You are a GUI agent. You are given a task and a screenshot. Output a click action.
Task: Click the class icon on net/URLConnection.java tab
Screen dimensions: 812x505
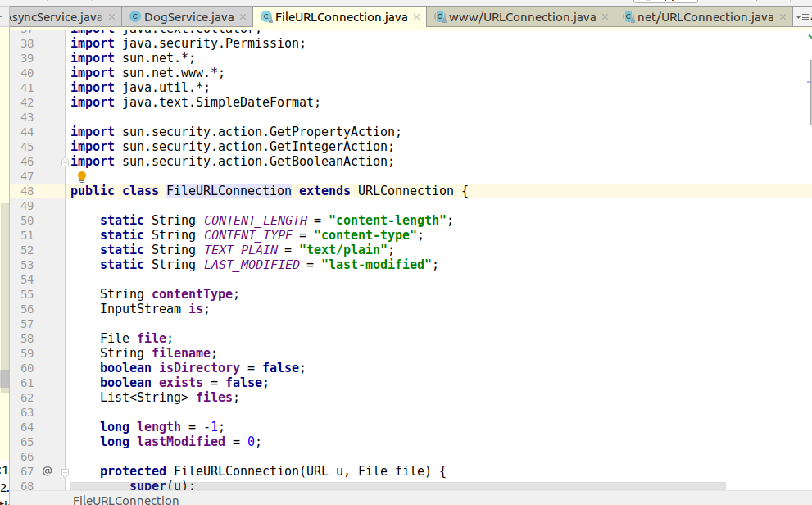[x=628, y=17]
